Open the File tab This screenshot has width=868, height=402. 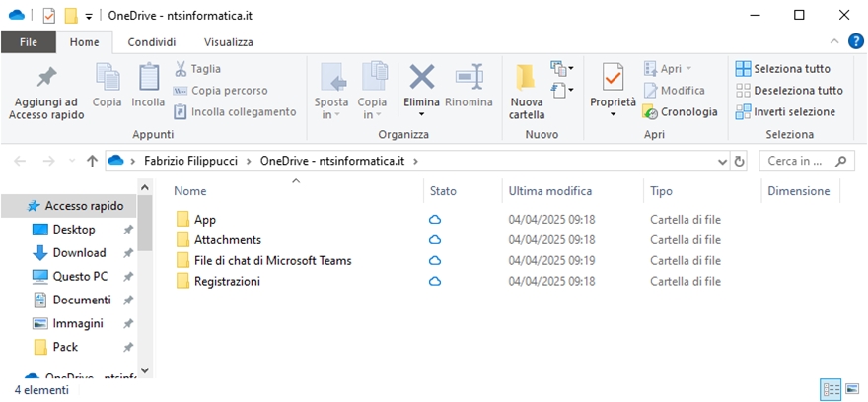point(29,42)
